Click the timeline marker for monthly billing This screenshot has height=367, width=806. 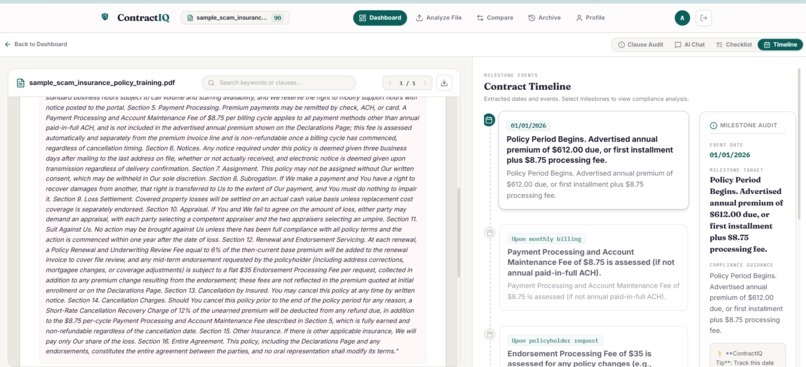click(x=490, y=233)
